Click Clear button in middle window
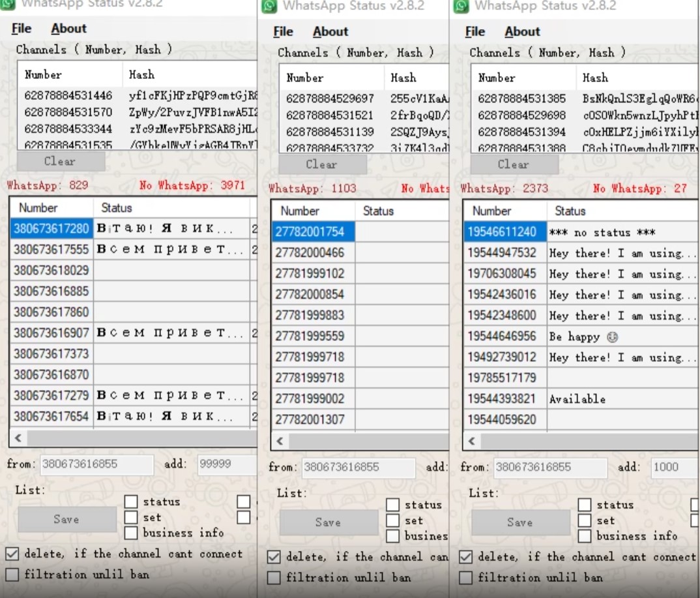700x598 pixels. point(323,164)
